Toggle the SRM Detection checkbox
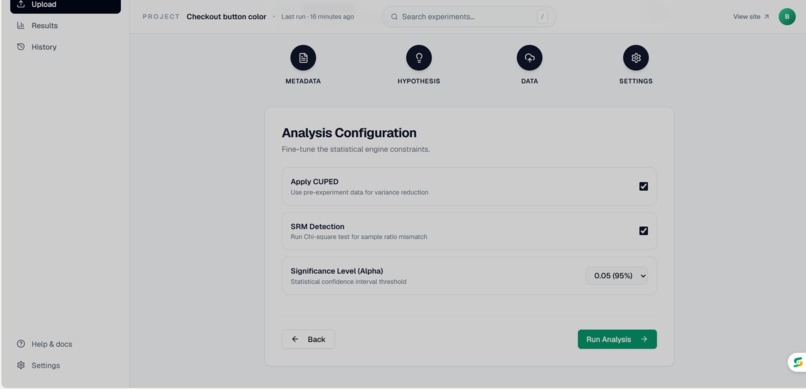The image size is (806, 389). [644, 231]
